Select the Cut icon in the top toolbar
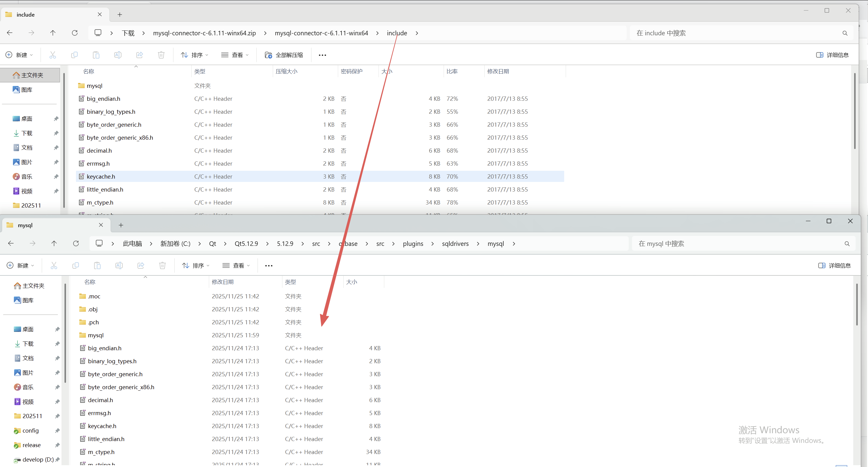Screen dimensions: 868x467 52,55
